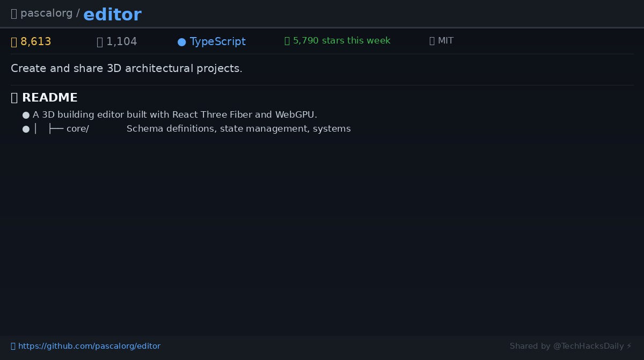Click the pascalorg owner name

tap(46, 13)
